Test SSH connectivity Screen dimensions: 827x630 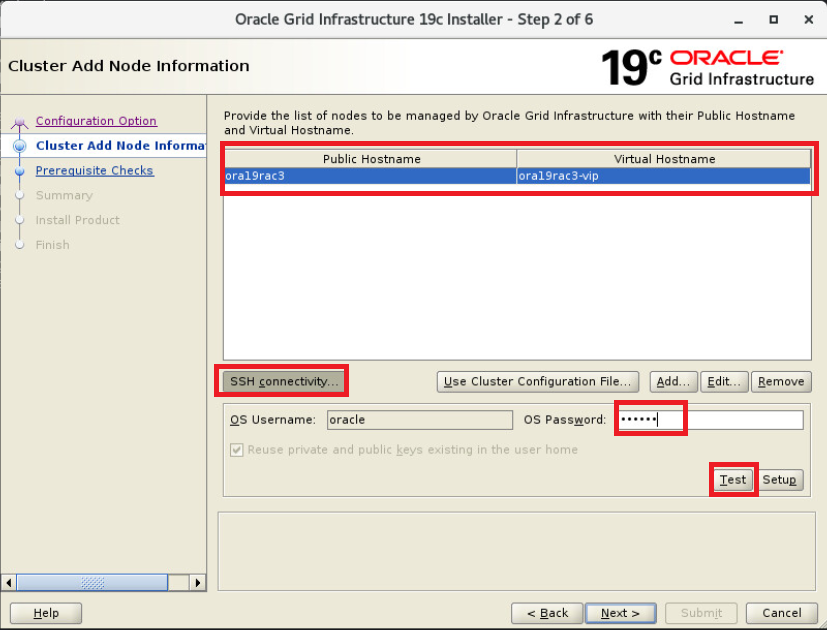[x=733, y=480]
